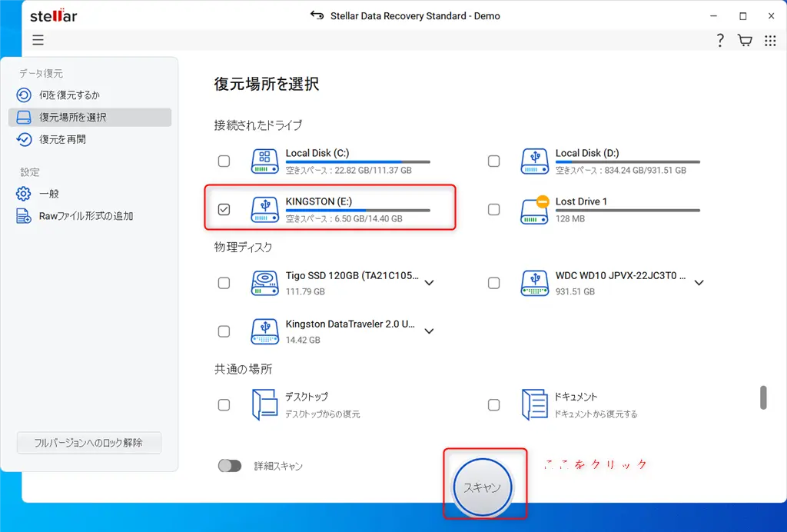The height and width of the screenshot is (532, 787).
Task: Expand the Tigo SSD 120GB disk details
Action: pyautogui.click(x=429, y=282)
